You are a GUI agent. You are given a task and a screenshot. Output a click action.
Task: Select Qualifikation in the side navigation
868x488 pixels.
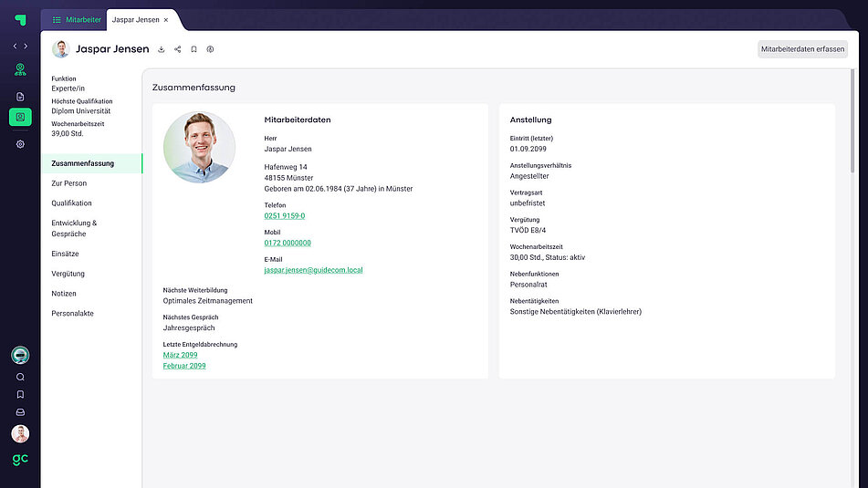(x=71, y=203)
